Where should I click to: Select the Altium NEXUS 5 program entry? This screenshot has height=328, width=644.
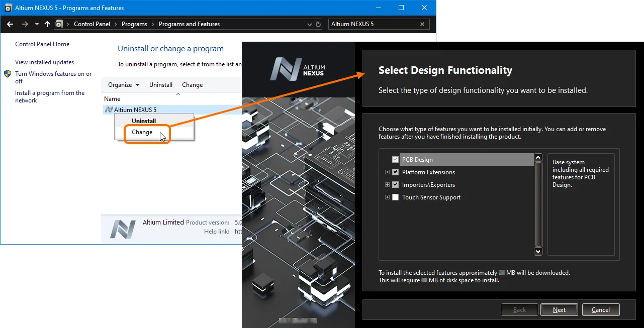click(x=172, y=110)
